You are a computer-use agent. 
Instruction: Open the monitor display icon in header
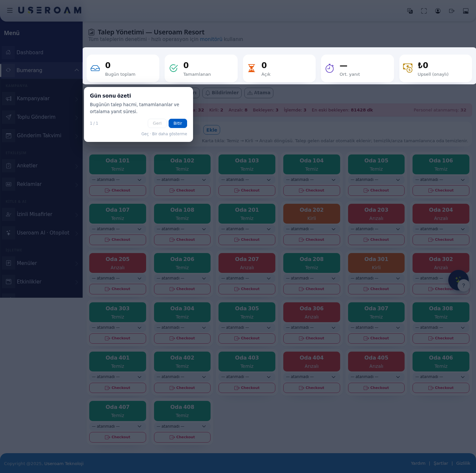click(466, 11)
